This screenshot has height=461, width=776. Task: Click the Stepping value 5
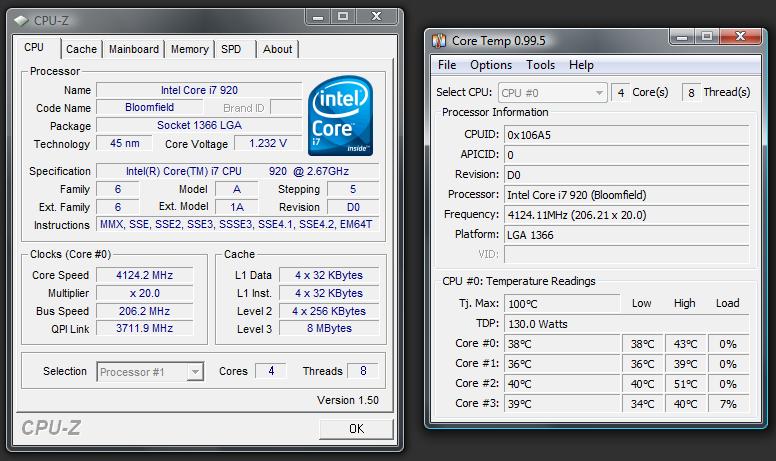353,189
